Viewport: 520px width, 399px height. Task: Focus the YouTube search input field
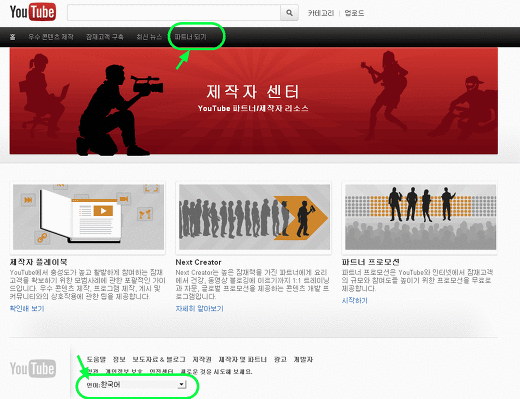click(174, 13)
